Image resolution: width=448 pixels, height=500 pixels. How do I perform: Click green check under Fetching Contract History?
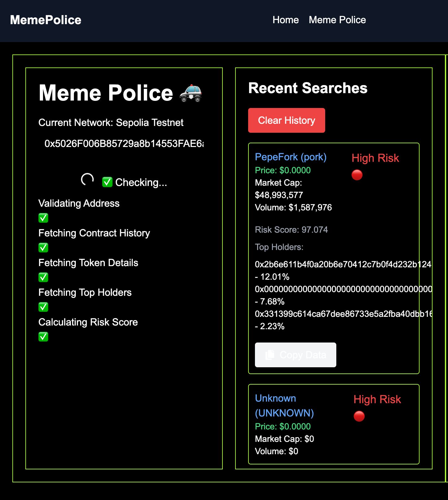(x=43, y=248)
